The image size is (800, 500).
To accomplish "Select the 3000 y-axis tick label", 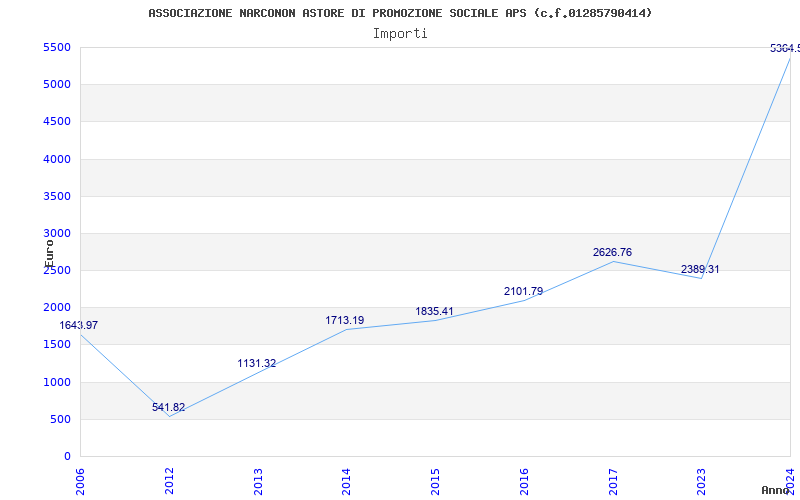I will click(56, 233).
